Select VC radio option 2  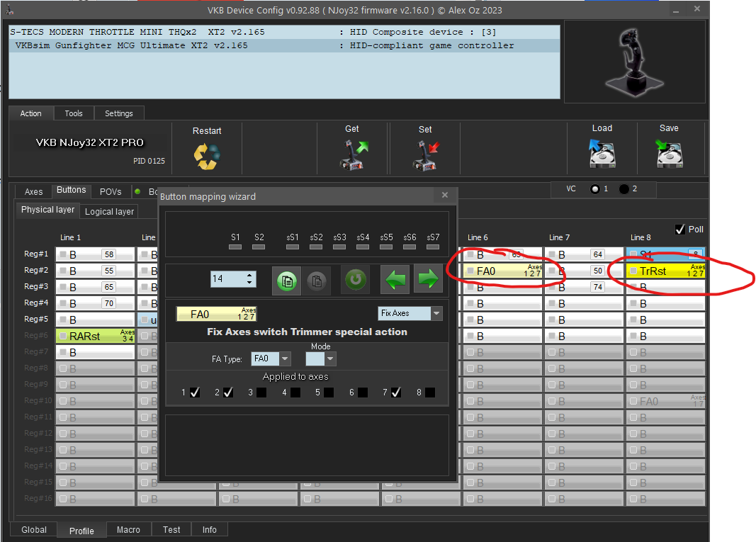[624, 189]
